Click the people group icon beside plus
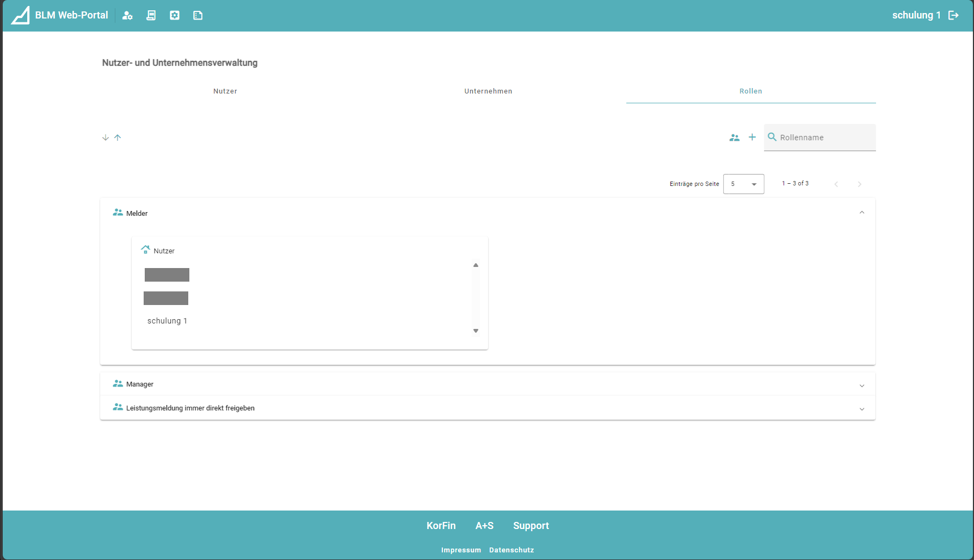Screen dimensions: 974x560 pyautogui.click(x=735, y=138)
